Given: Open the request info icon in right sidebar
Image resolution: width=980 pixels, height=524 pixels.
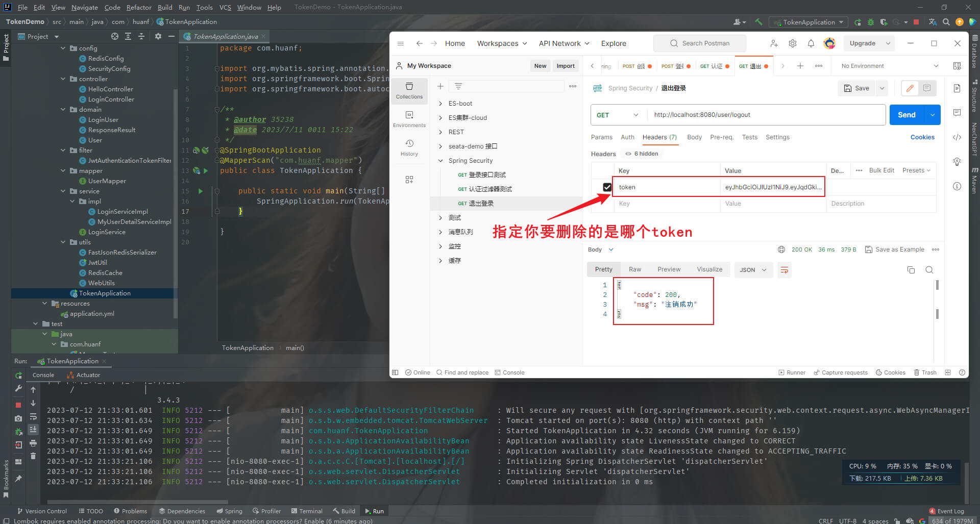Looking at the screenshot, I should pos(957,186).
